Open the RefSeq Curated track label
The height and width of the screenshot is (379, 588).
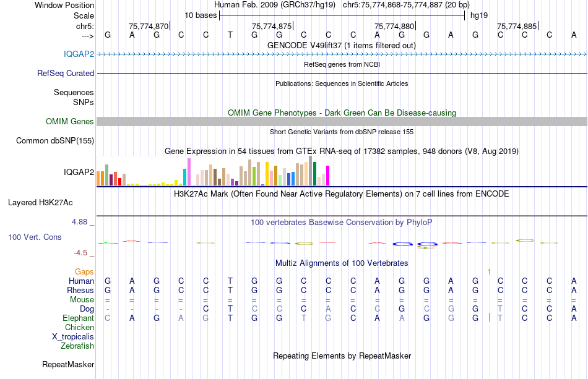65,73
